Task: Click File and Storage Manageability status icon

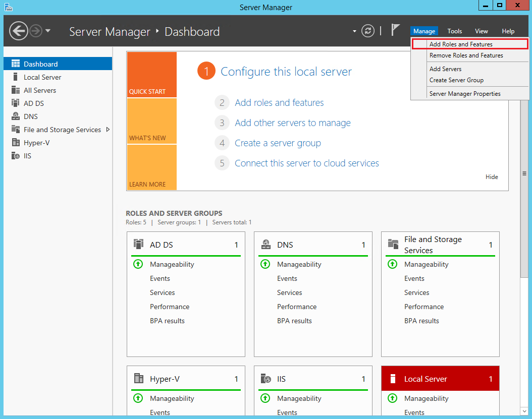Action: point(393,264)
